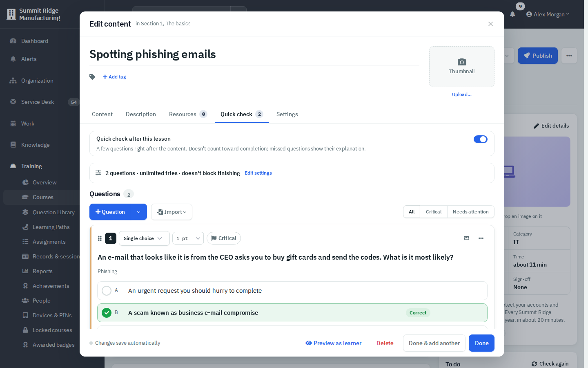
Task: Click the Add tag link
Action: pyautogui.click(x=114, y=77)
